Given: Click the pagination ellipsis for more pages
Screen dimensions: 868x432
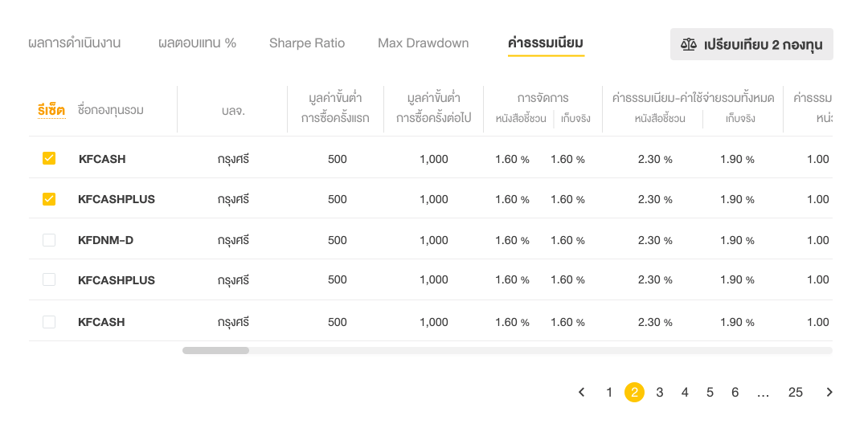Looking at the screenshot, I should tap(763, 392).
